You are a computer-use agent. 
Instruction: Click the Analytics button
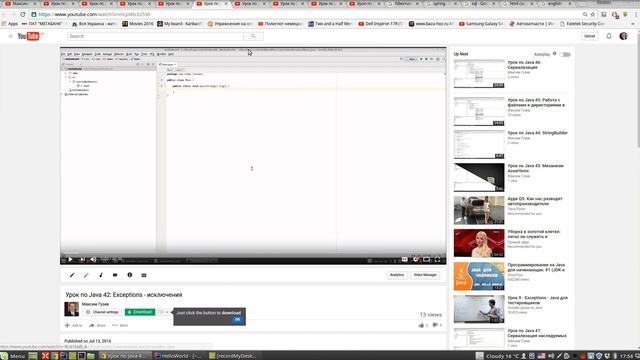pyautogui.click(x=397, y=275)
